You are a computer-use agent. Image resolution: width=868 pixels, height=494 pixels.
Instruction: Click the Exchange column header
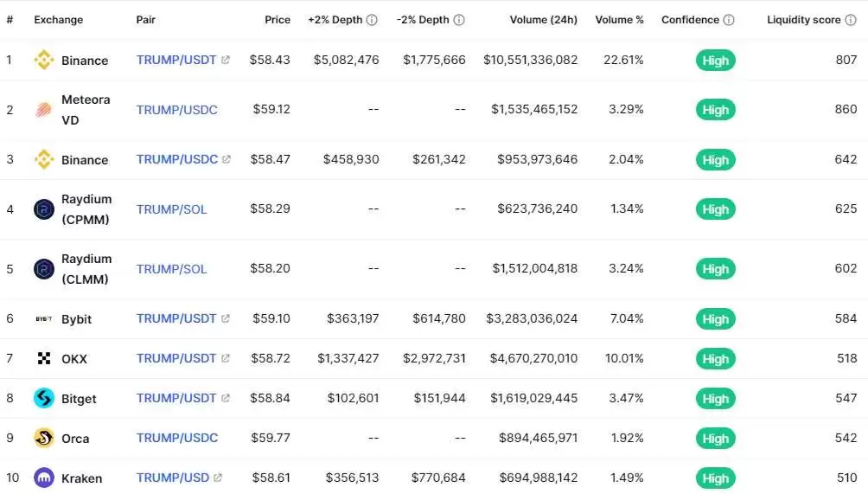click(59, 20)
